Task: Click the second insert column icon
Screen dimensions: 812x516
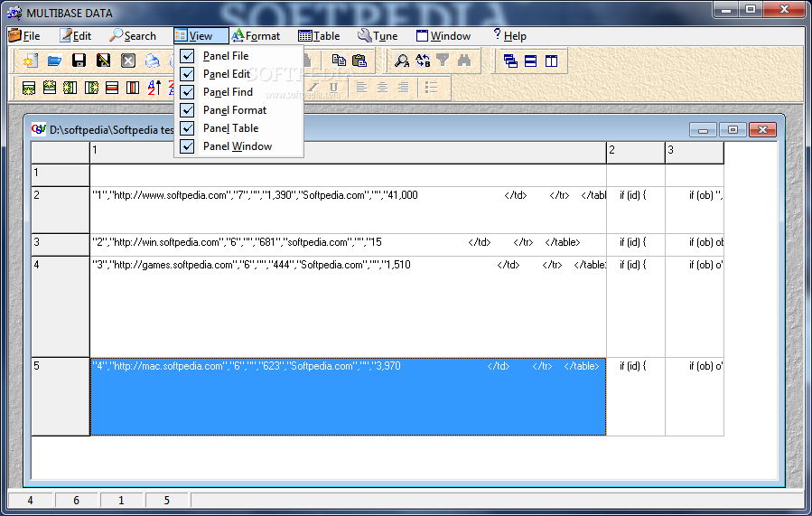Action: (x=91, y=88)
